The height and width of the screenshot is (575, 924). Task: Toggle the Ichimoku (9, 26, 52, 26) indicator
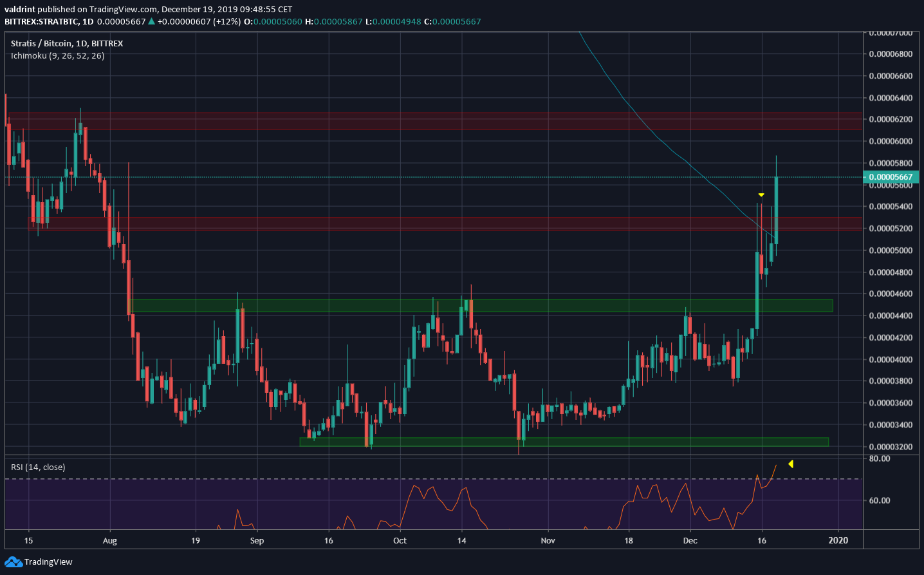[57, 55]
